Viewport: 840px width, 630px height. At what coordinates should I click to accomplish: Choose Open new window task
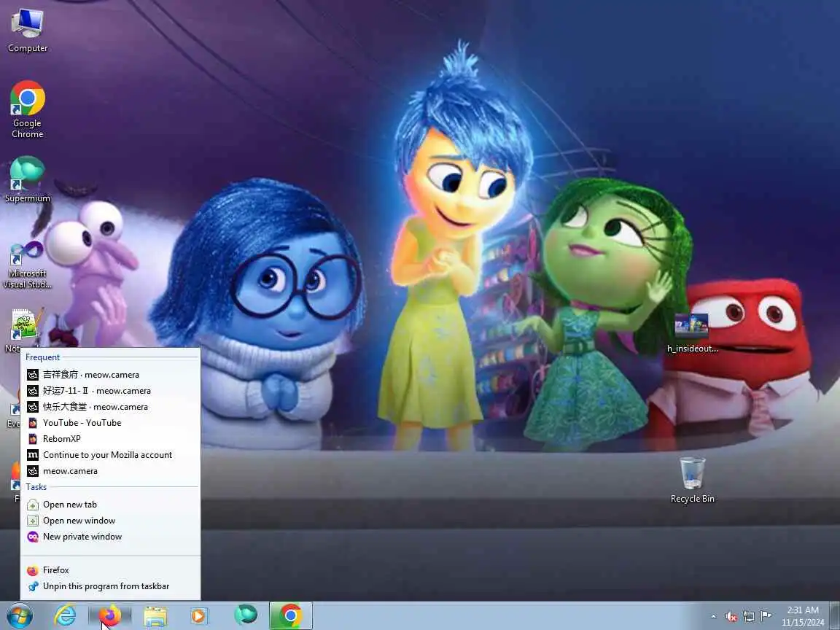[x=110, y=521]
